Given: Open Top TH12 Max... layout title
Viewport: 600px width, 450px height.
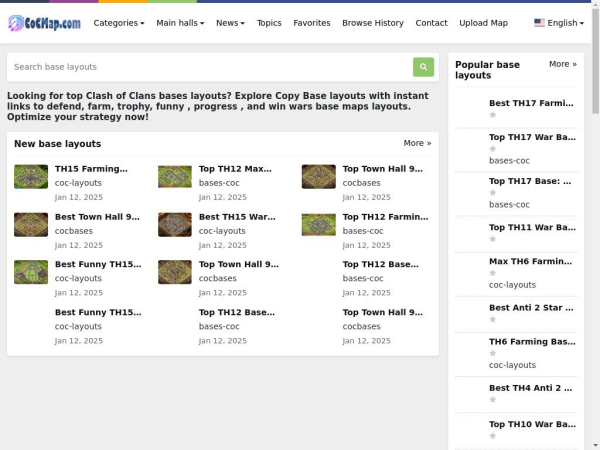Looking at the screenshot, I should tap(235, 169).
